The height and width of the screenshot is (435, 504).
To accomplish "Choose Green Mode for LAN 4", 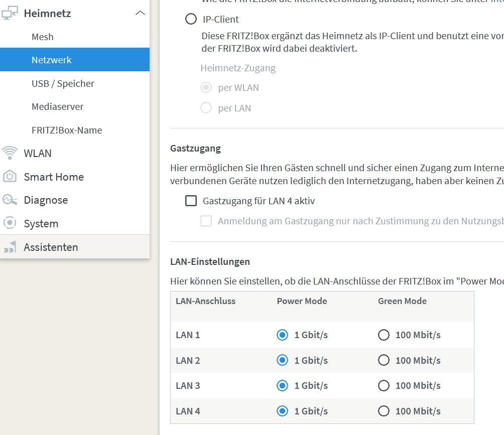I will tap(384, 411).
